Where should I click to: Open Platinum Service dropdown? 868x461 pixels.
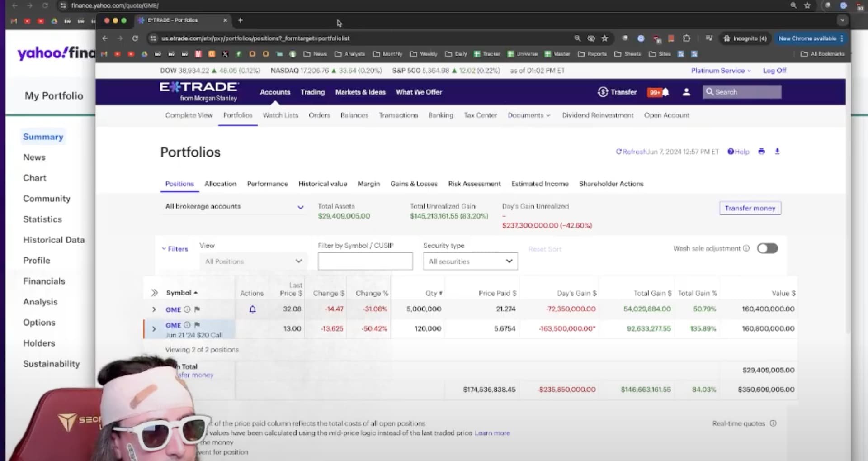pyautogui.click(x=721, y=71)
